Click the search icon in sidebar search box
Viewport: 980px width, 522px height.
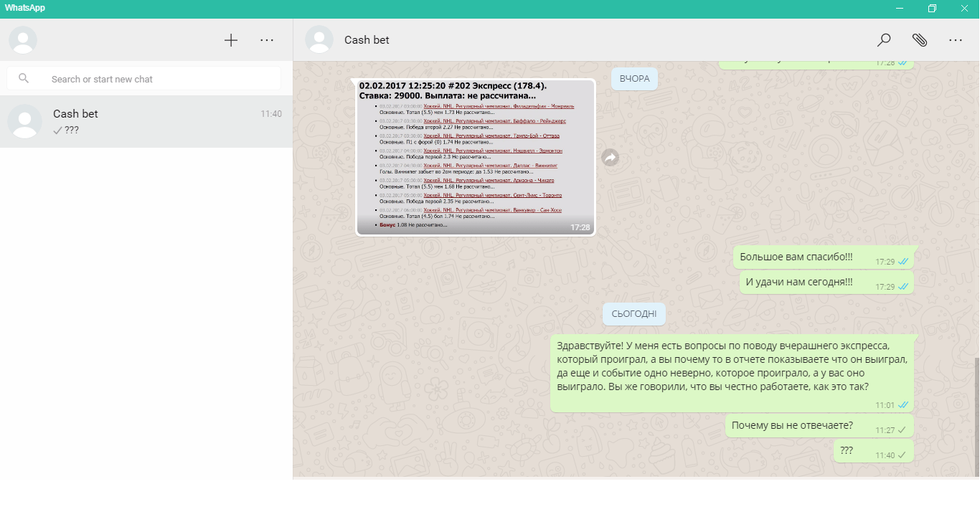(24, 79)
